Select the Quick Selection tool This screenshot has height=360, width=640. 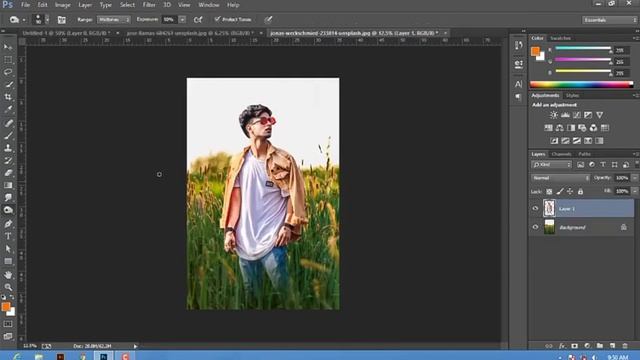click(8, 84)
